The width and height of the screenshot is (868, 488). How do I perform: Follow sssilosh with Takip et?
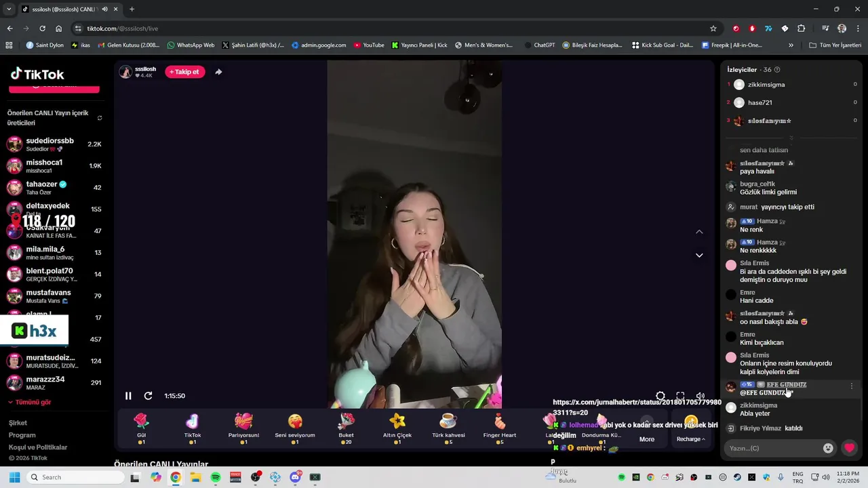[185, 72]
